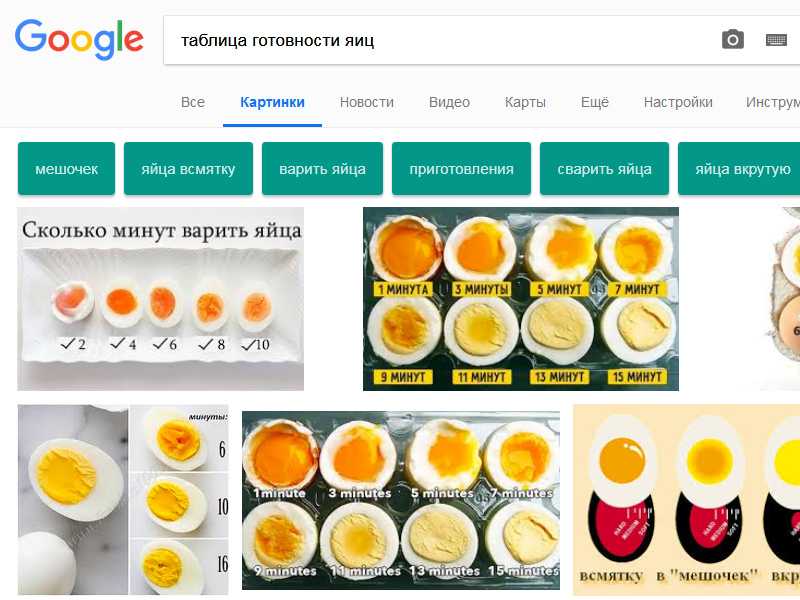Select the Картинки tab

(x=272, y=102)
